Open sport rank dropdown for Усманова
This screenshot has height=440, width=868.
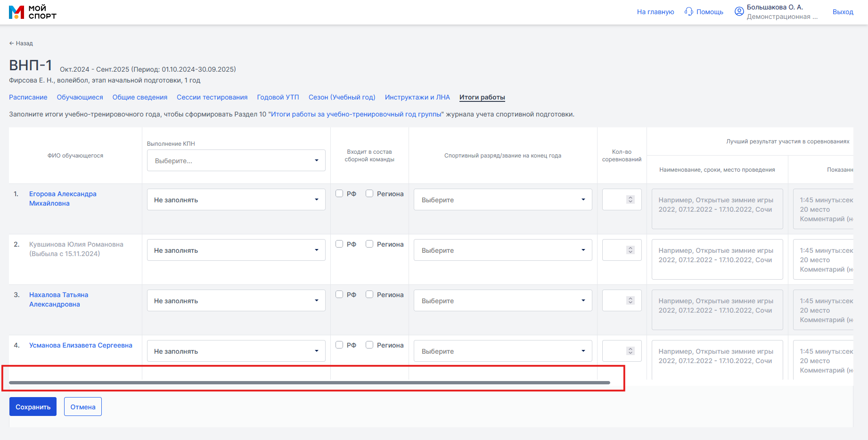tap(503, 351)
